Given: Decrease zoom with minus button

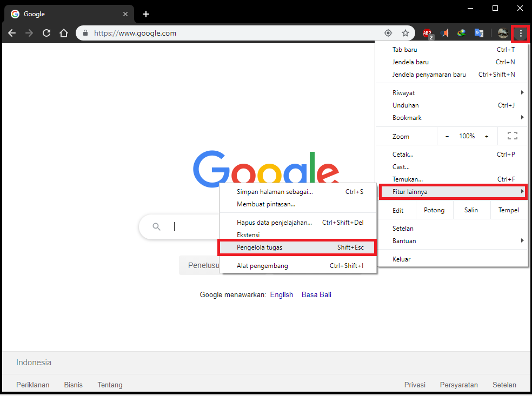Looking at the screenshot, I should [x=447, y=136].
